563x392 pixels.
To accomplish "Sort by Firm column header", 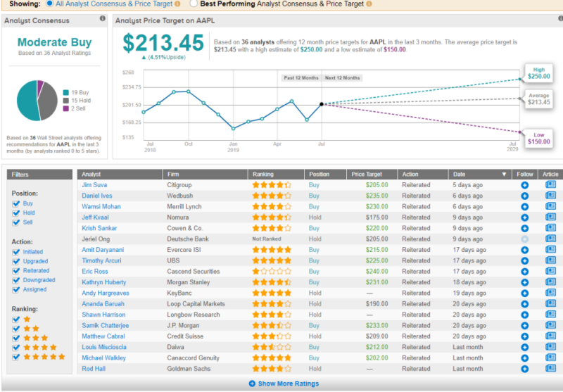I will [x=205, y=174].
